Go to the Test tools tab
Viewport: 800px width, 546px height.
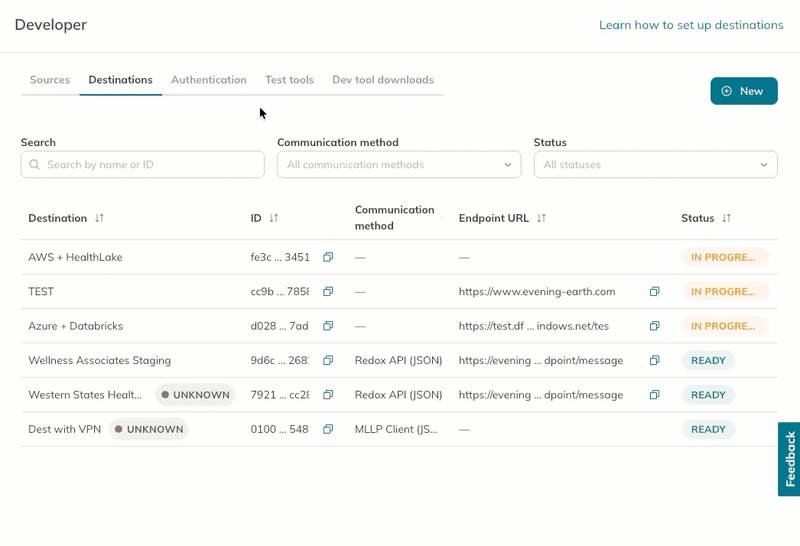(289, 80)
